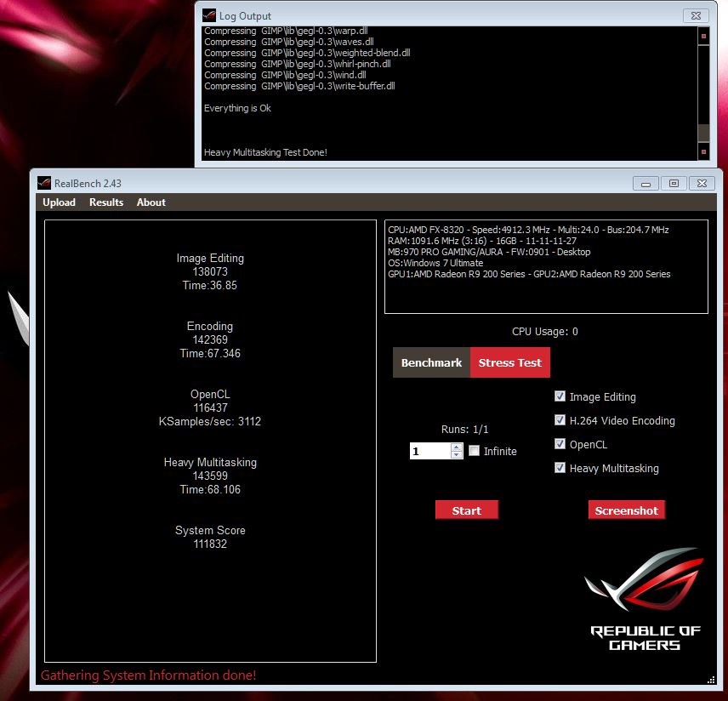Click the Encoding score 142369
Screen dimensions: 728x701
(210, 339)
